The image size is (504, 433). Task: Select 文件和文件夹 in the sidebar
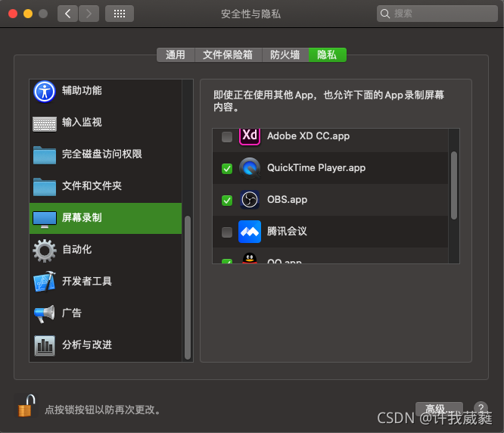coord(105,186)
